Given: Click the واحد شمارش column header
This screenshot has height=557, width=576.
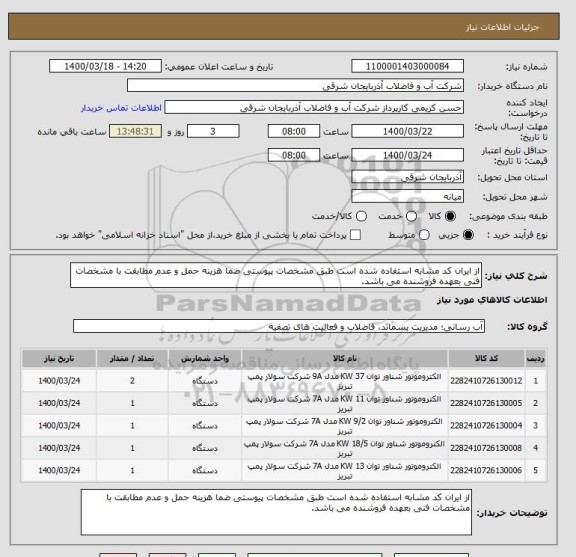Looking at the screenshot, I should (x=205, y=359).
